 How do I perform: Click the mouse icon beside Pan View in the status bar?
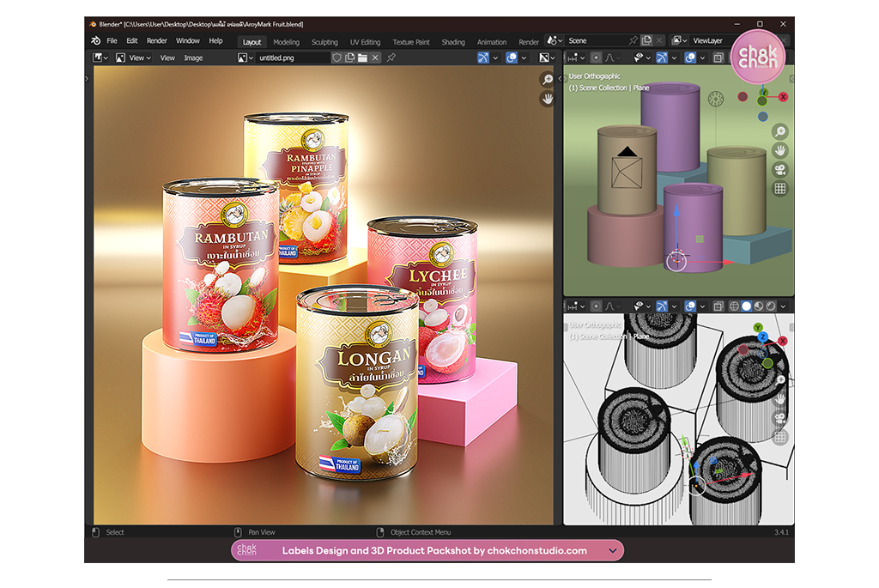[x=238, y=532]
